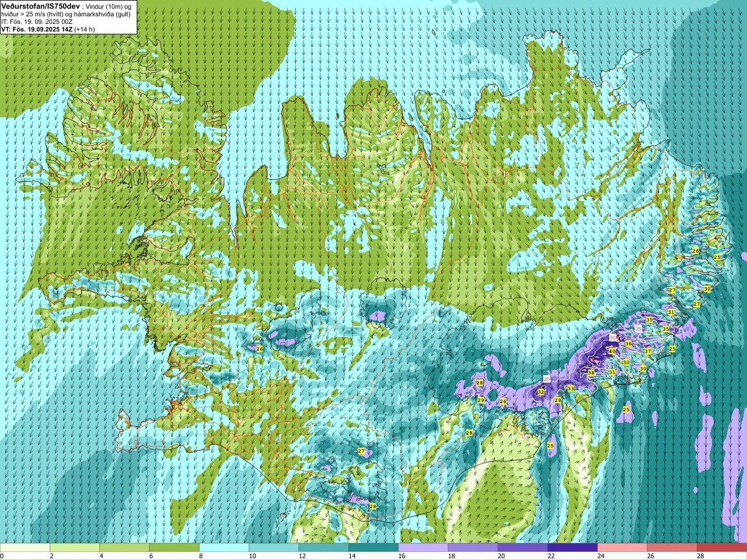This screenshot has height=560, width=747.
Task: Pick the 8–10 m/s light cyan legend swatch
Action: [x=224, y=547]
